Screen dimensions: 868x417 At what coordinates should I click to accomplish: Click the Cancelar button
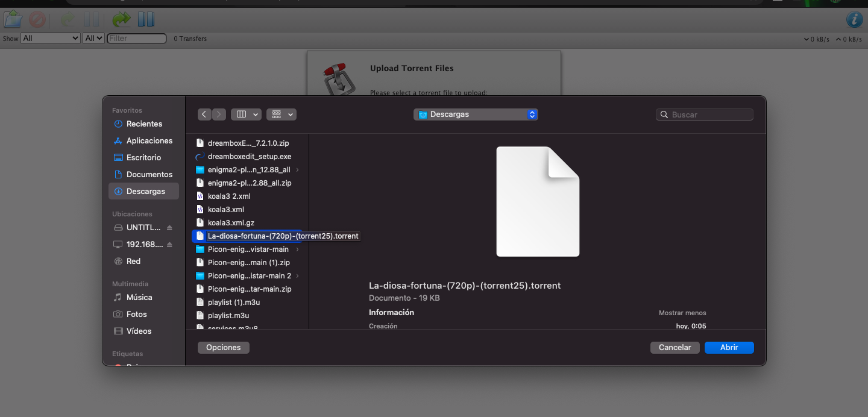click(x=675, y=348)
